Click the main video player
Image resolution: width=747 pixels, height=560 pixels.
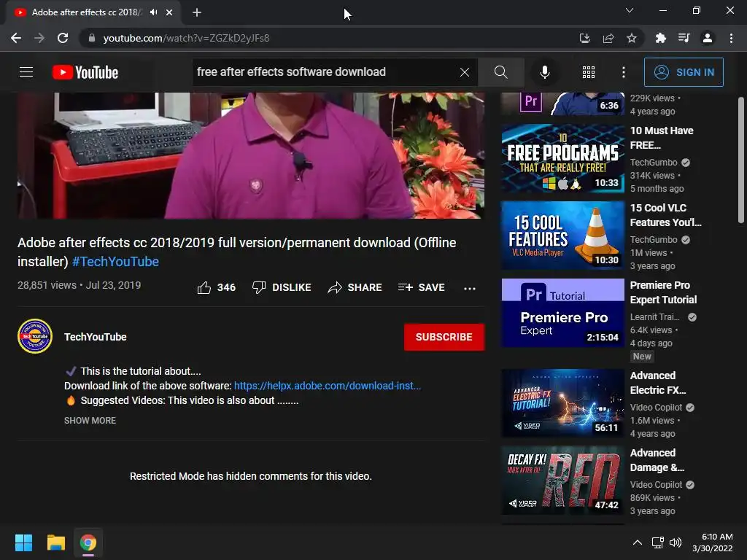[251, 156]
